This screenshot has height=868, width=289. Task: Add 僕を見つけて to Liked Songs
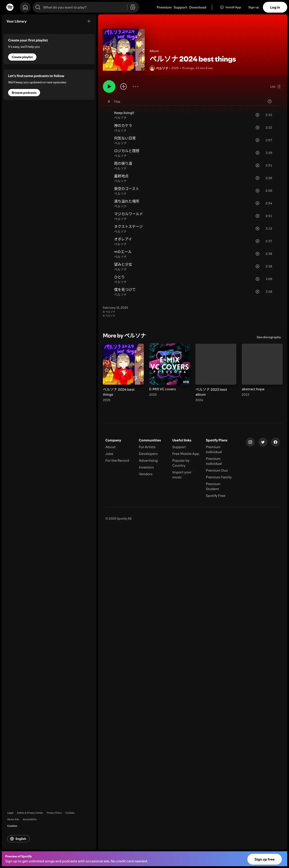coord(257,292)
